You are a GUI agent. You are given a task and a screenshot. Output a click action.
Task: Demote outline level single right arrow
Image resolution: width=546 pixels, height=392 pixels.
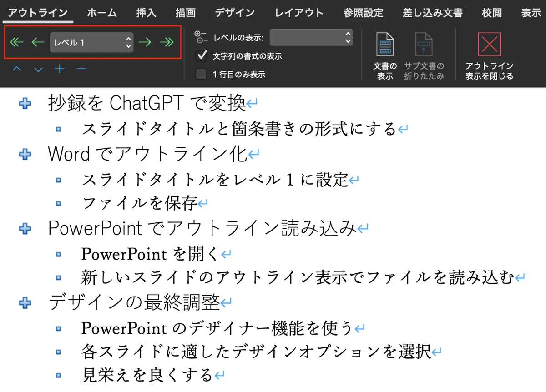(145, 43)
